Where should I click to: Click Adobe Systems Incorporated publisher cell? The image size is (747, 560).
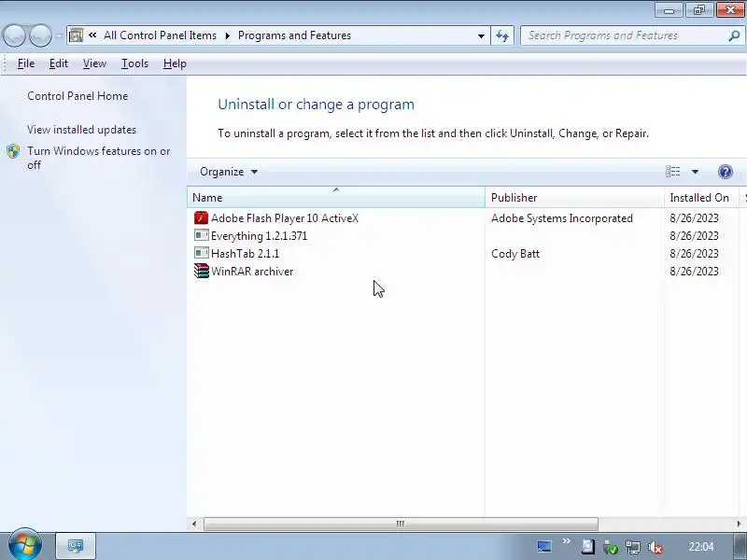(562, 218)
